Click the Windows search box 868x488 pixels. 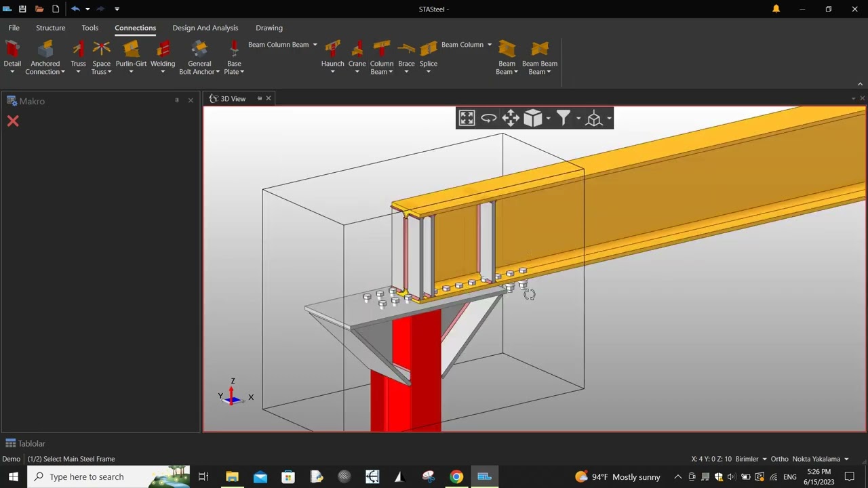tap(108, 476)
